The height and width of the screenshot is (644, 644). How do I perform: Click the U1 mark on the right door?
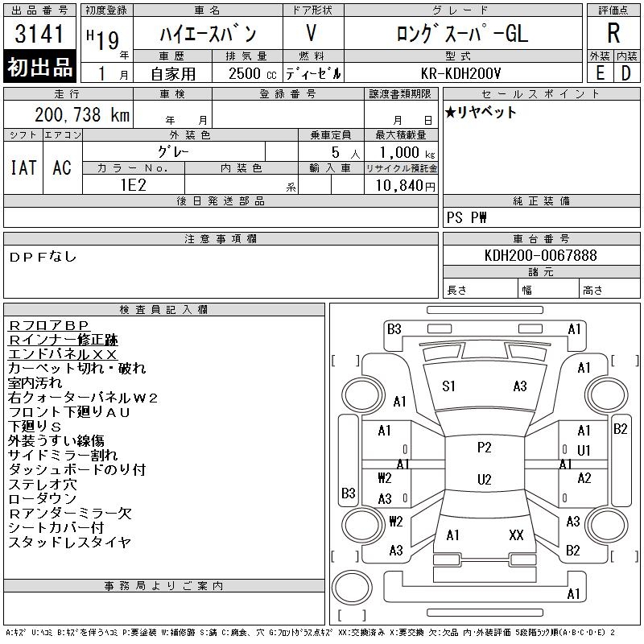584,451
